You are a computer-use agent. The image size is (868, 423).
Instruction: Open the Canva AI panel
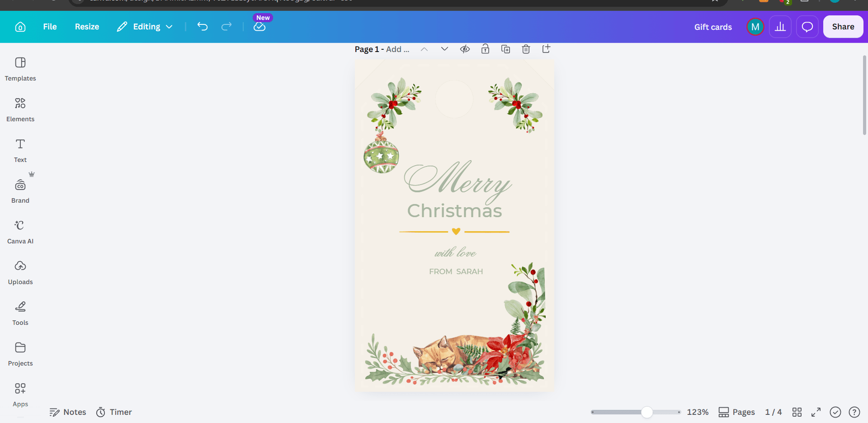point(20,232)
